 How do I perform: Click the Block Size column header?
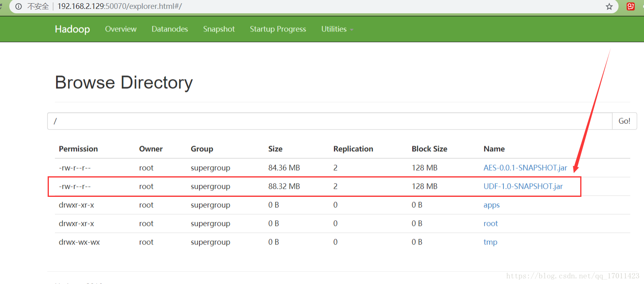[x=430, y=149]
